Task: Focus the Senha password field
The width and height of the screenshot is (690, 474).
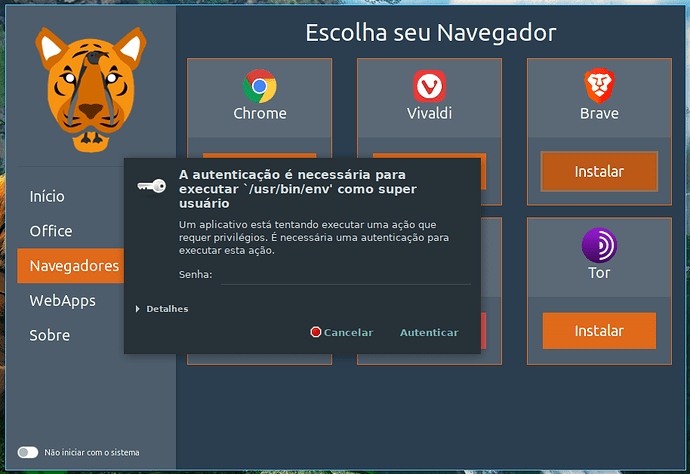Action: tap(345, 275)
